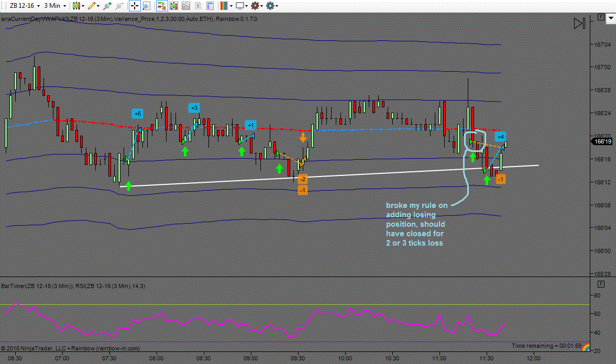
Task: Open the 3 Min interval dropdown
Action: pyautogui.click(x=55, y=6)
